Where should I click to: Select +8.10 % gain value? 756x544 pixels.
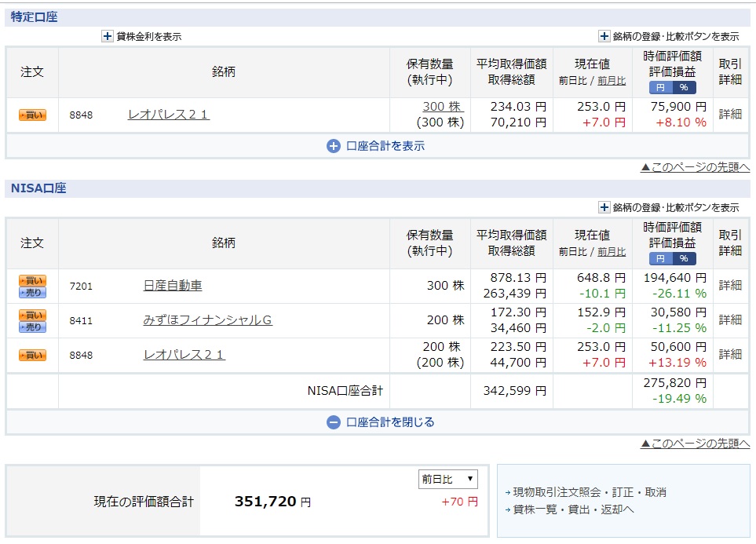681,122
